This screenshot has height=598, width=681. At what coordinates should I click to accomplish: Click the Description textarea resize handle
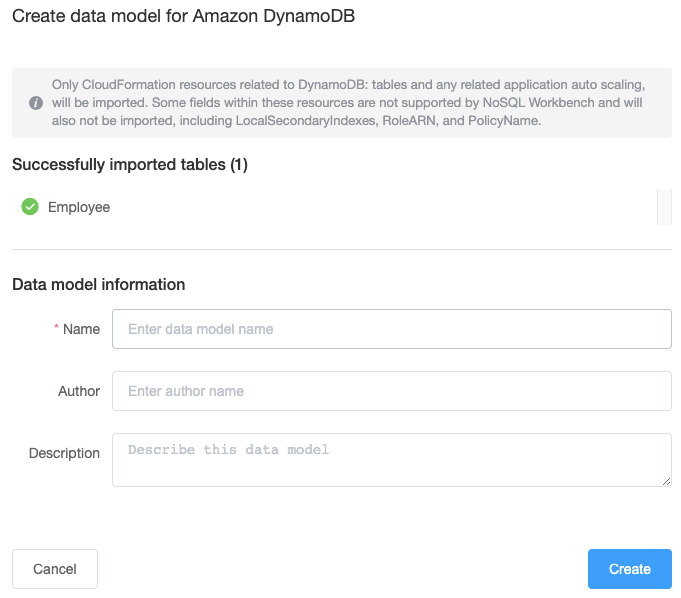(x=665, y=481)
